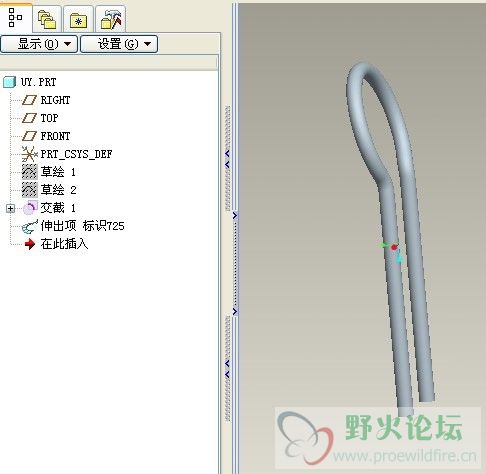The height and width of the screenshot is (474, 486).
Task: Open the Connections tab with hammer icon
Action: (x=111, y=19)
